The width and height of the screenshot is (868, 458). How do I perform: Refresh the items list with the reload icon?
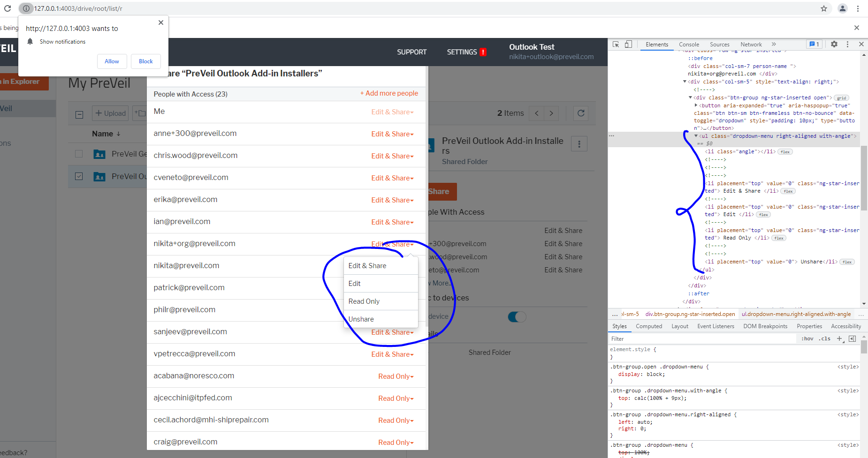coord(581,113)
